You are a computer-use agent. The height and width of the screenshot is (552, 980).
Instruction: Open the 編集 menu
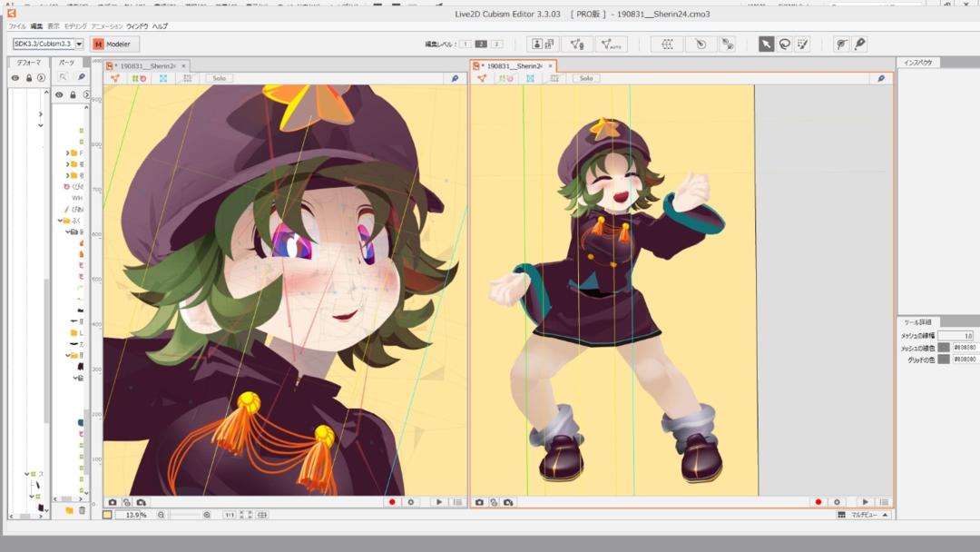pos(37,26)
